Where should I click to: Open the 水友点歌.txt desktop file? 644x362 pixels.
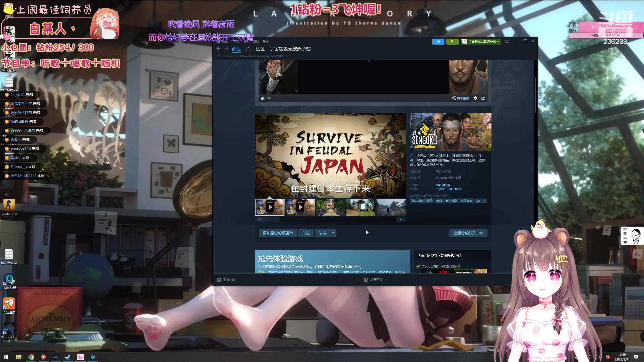[x=9, y=256]
